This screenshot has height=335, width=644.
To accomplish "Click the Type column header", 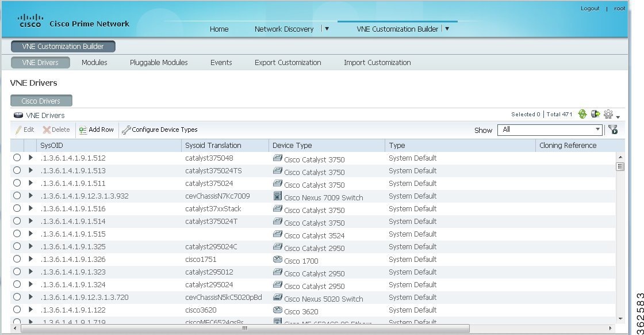I will (x=461, y=146).
